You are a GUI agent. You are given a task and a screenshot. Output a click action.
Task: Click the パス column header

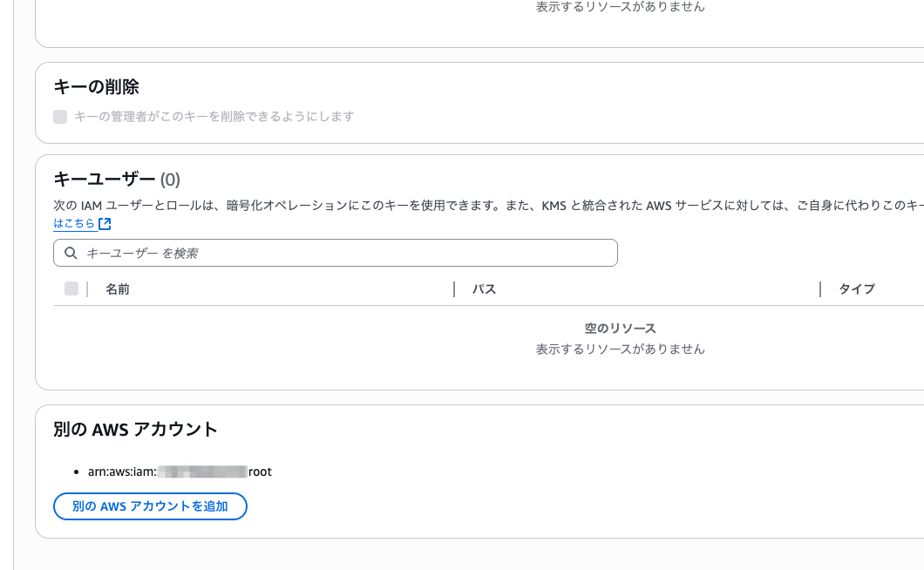coord(485,288)
